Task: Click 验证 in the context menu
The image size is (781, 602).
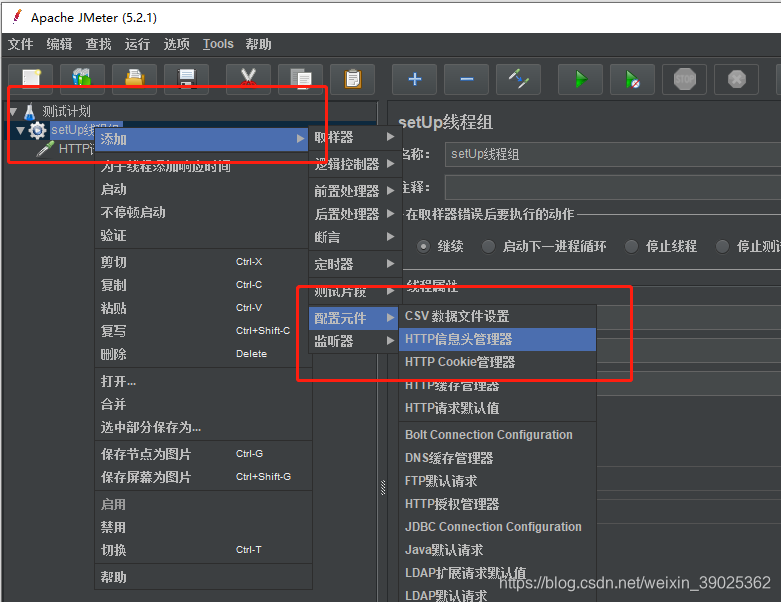Action: tap(201, 235)
